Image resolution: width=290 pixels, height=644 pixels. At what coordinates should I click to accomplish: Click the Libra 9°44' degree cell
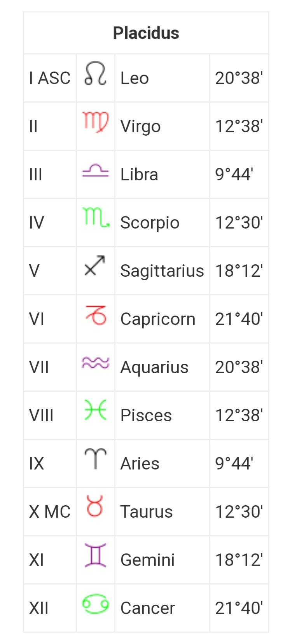(234, 175)
